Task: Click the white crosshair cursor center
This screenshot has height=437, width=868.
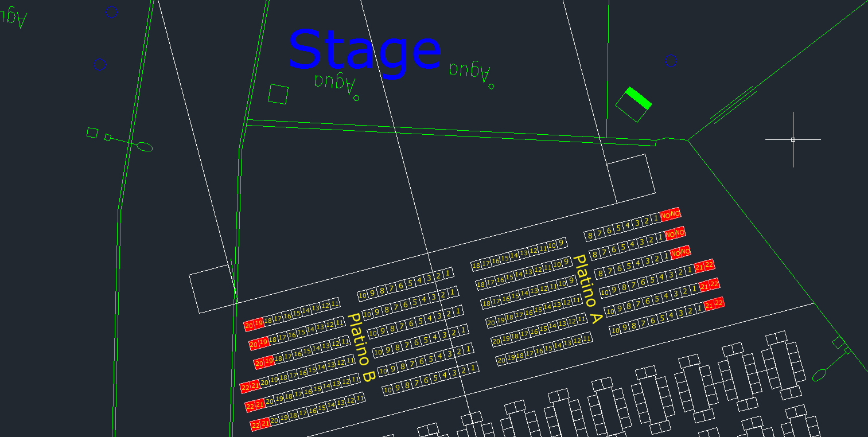Action: pyautogui.click(x=793, y=139)
